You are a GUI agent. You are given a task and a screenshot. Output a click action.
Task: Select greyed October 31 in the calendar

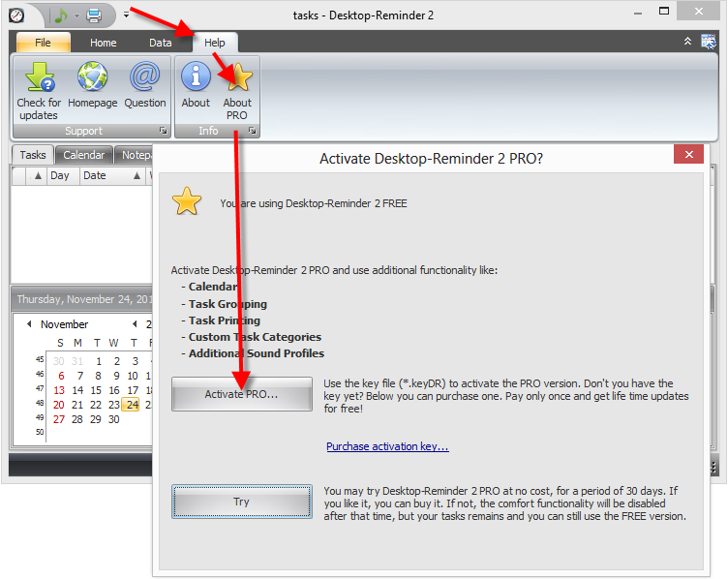pyautogui.click(x=77, y=361)
